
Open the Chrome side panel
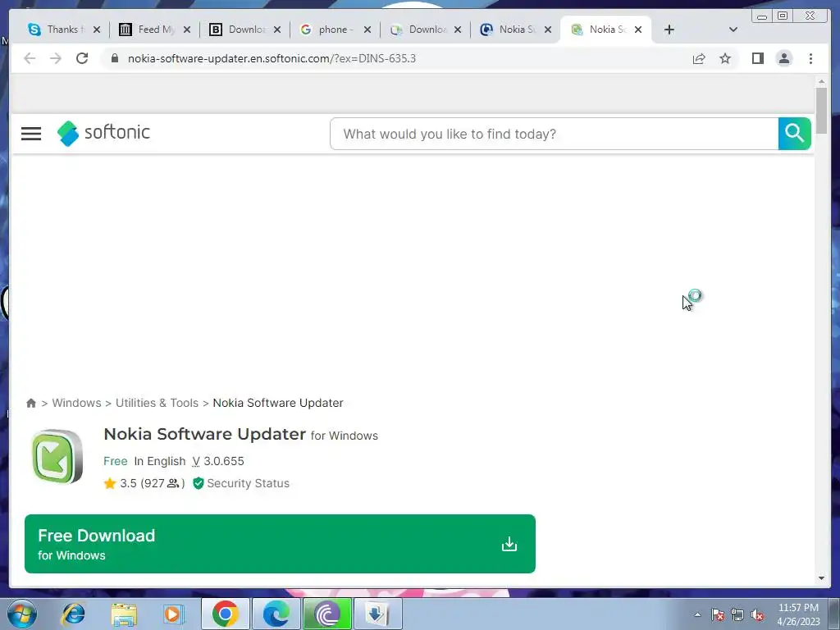point(757,58)
